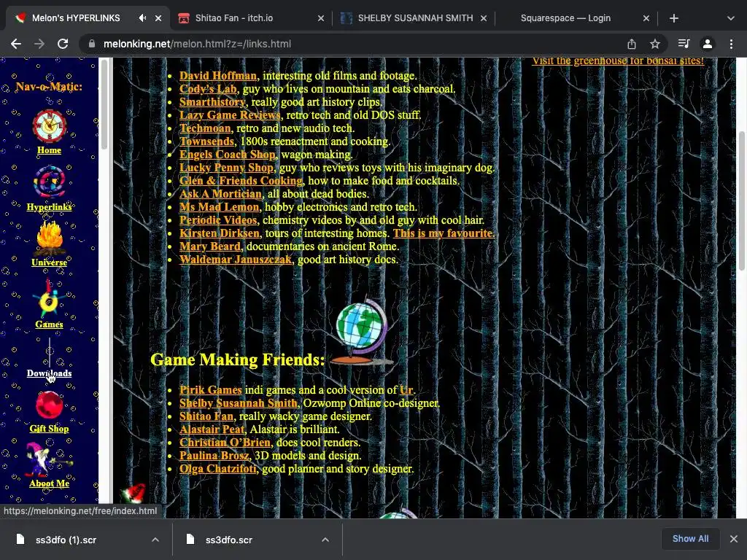Open the Universe sidebar link

click(49, 262)
